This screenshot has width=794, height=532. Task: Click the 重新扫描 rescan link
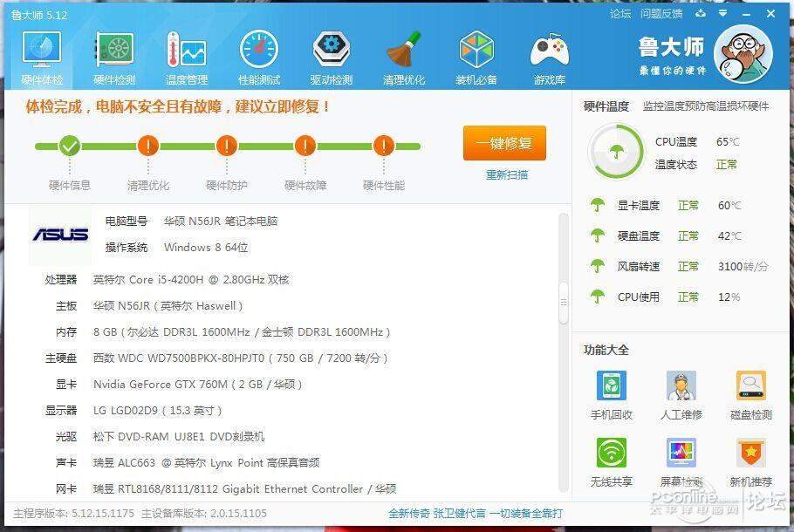point(506,175)
